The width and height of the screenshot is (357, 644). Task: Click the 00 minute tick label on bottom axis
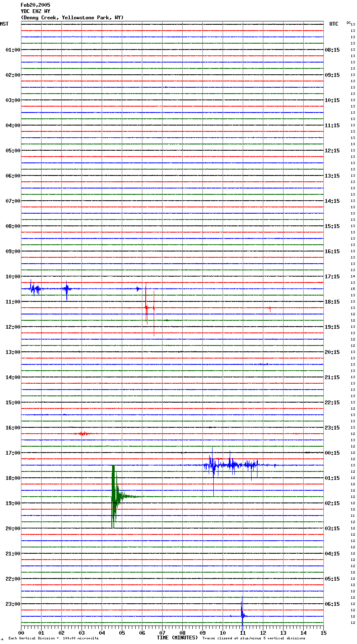point(21,633)
